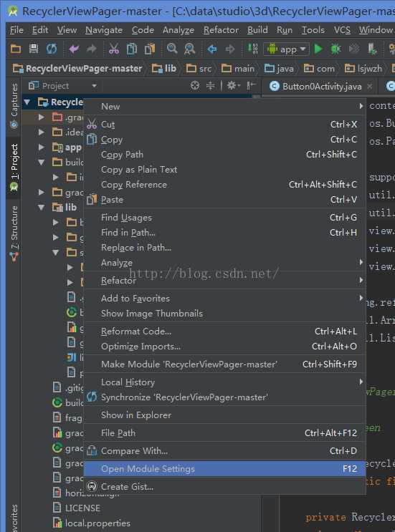395x532 pixels.
Task: Click the Save All toolbar icon
Action: coord(34,49)
